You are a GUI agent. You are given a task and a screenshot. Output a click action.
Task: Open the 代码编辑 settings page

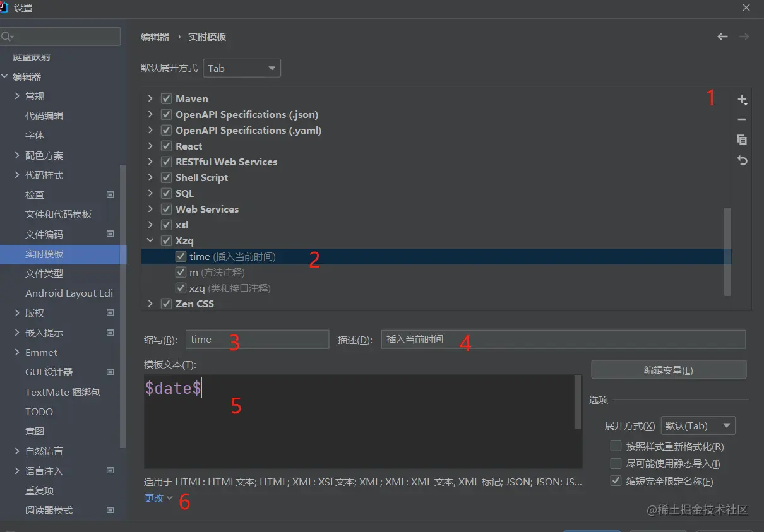[x=44, y=115]
